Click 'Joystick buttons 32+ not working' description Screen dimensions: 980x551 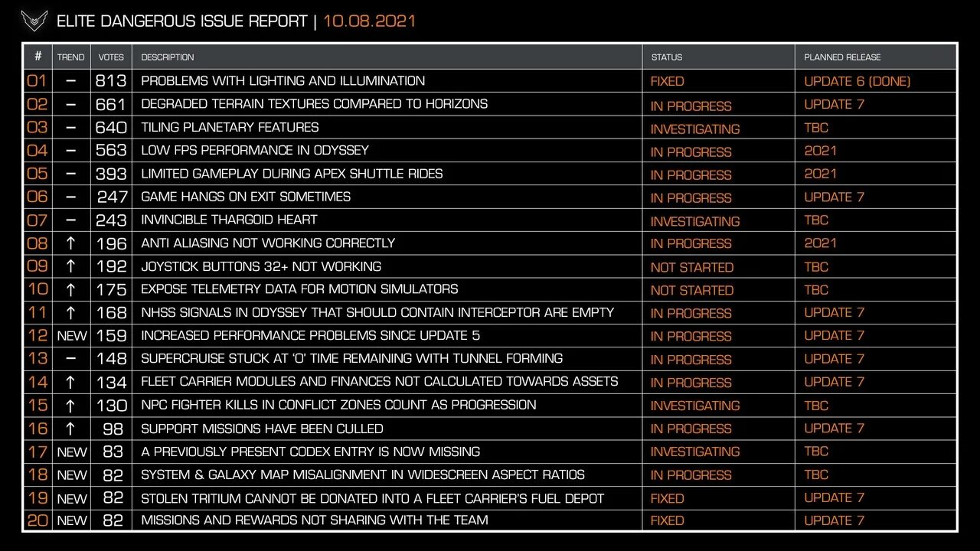[261, 266]
